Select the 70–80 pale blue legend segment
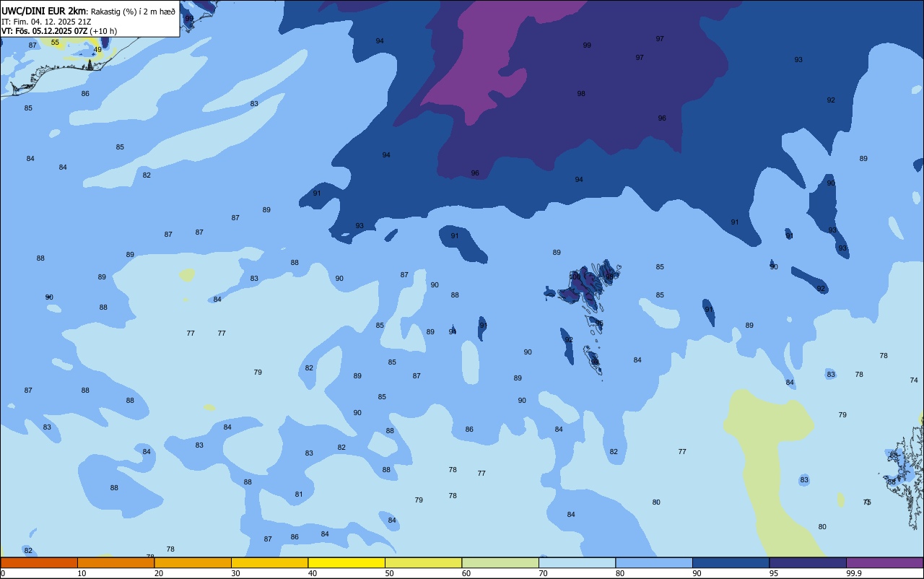This screenshot has width=924, height=579. click(x=577, y=562)
